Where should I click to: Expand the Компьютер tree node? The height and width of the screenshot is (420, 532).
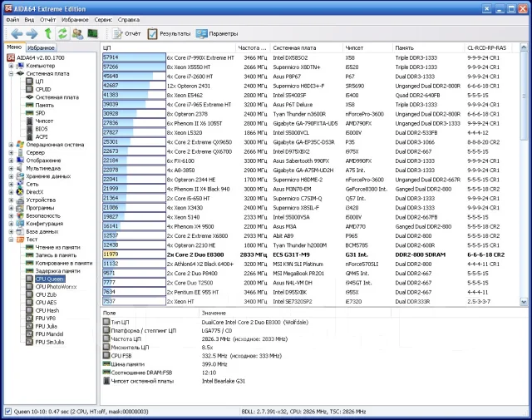11,66
